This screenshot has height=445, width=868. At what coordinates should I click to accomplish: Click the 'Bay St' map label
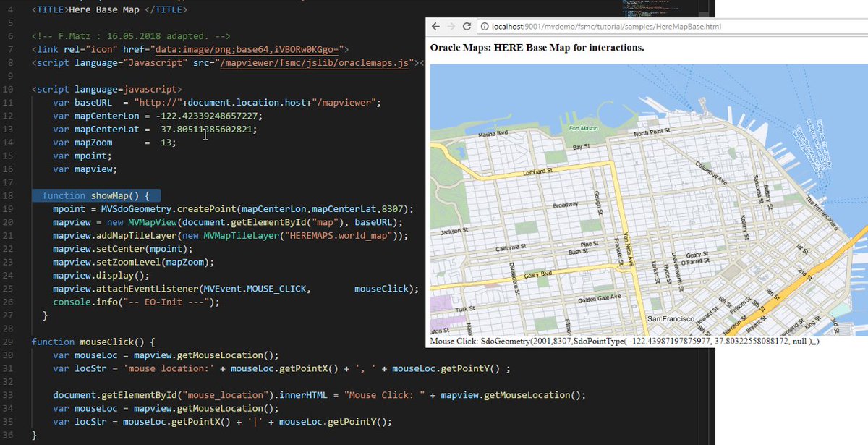[x=582, y=147]
